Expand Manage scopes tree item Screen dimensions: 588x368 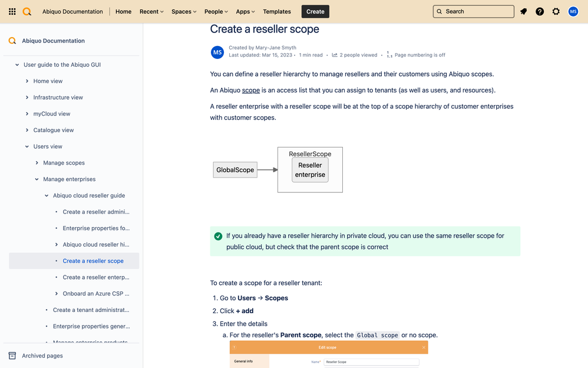click(x=37, y=163)
